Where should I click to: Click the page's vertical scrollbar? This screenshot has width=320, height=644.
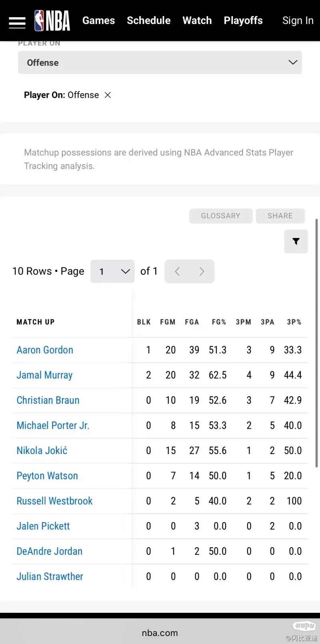coord(317,343)
